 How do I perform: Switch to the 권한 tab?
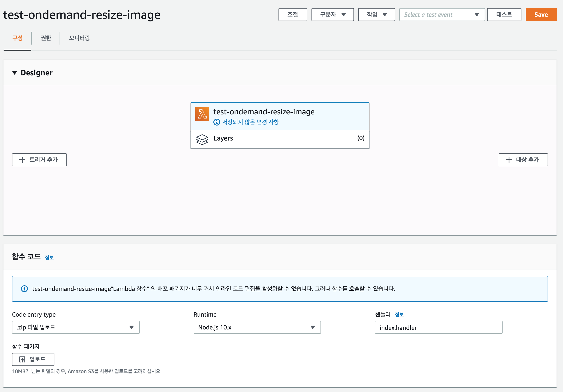(46, 38)
